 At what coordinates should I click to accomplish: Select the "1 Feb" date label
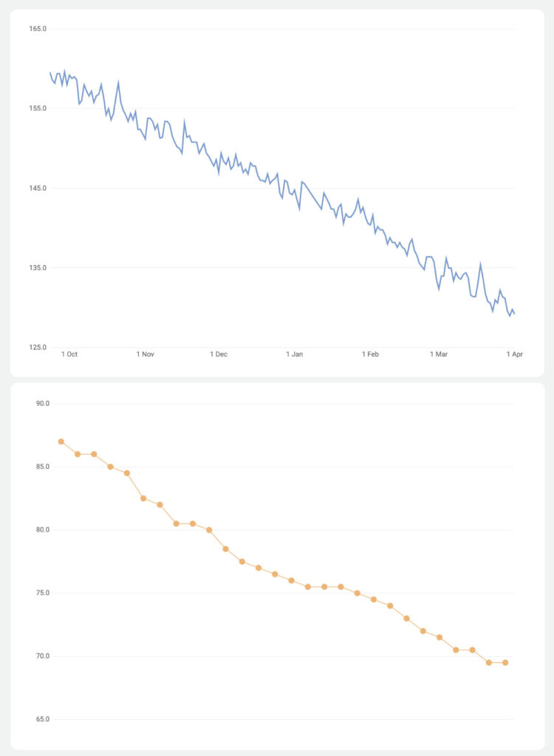click(x=370, y=354)
